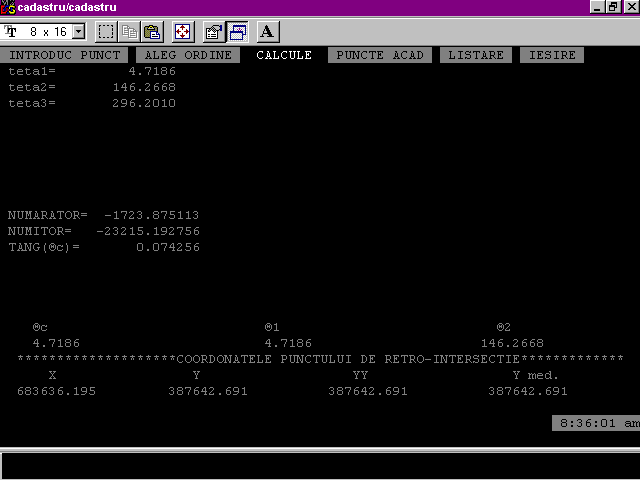Viewport: 640px width, 480px height.
Task: Open the ALEG ORDINE menu
Action: pyautogui.click(x=188, y=55)
